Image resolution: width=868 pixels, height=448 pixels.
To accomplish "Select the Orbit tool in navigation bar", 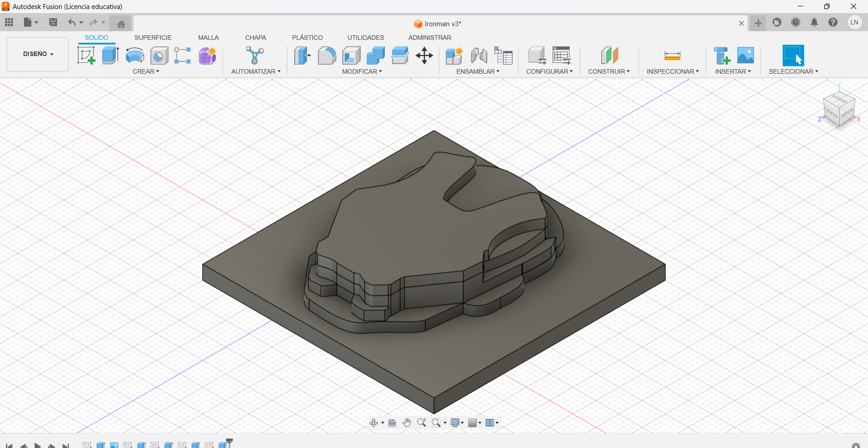I will click(374, 423).
